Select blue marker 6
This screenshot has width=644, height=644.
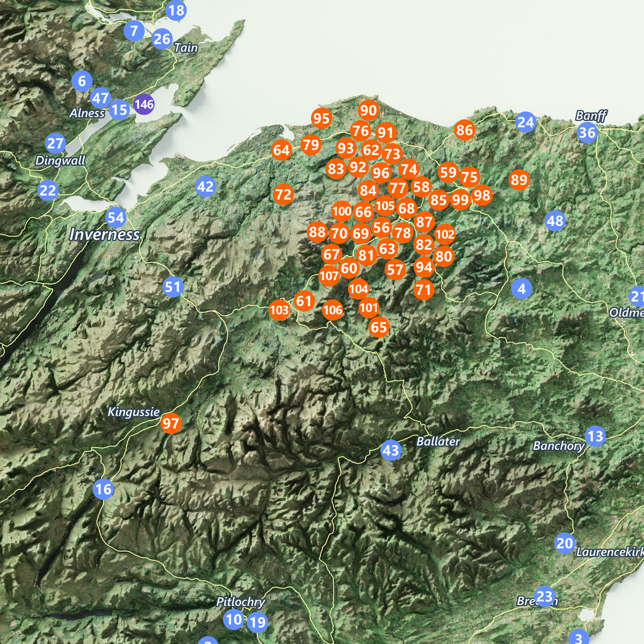point(82,81)
